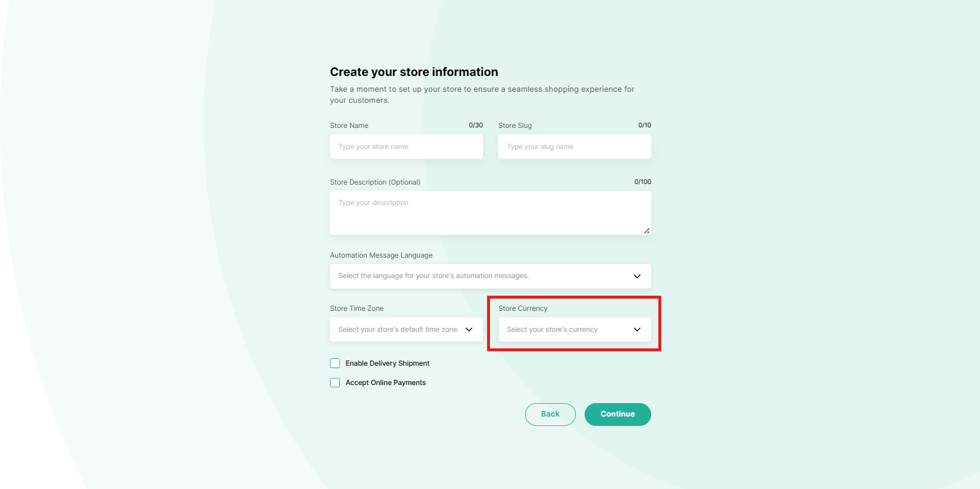Click the "Store Description (Optional)" label
This screenshot has width=980, height=489.
coord(375,182)
